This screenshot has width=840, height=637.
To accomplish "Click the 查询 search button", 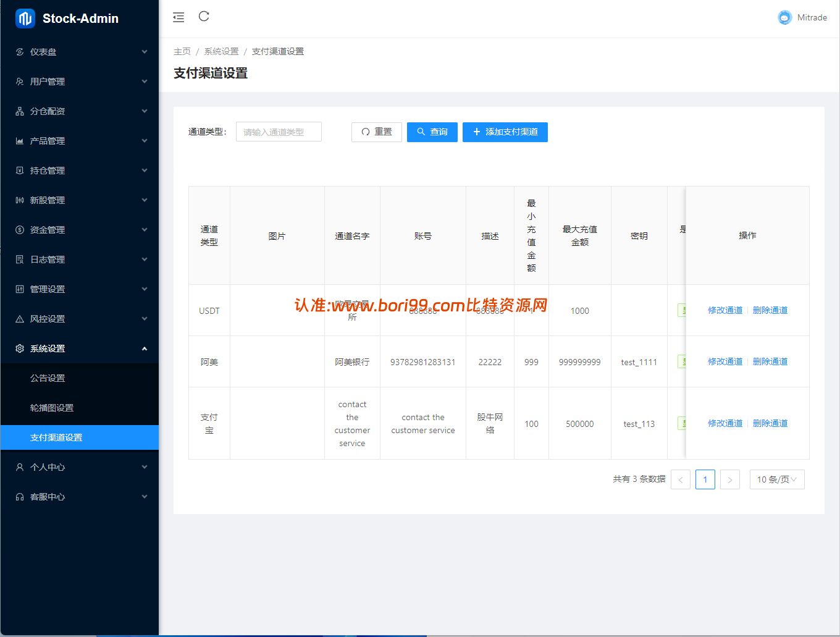I will (432, 132).
